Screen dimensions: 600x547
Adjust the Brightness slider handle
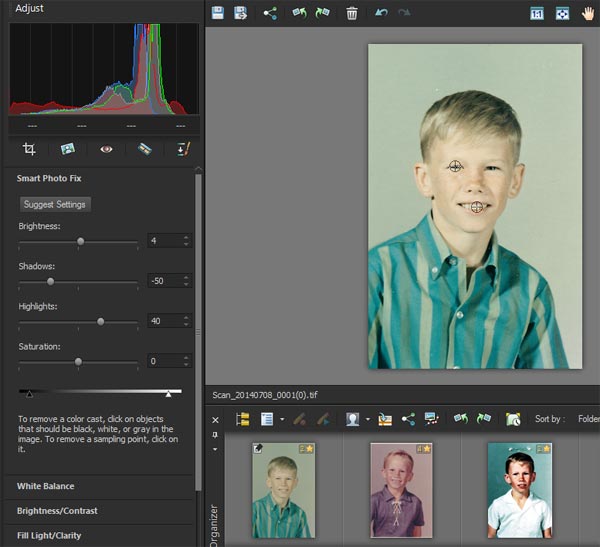click(80, 242)
